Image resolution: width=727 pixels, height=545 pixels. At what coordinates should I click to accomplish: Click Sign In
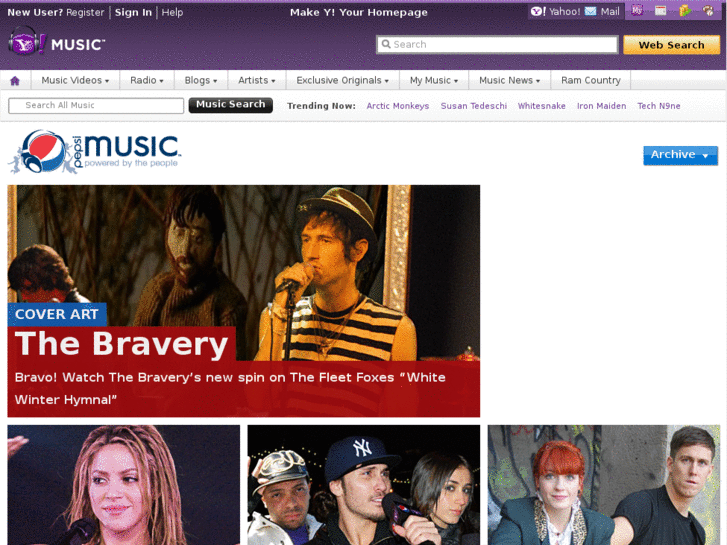click(x=133, y=13)
